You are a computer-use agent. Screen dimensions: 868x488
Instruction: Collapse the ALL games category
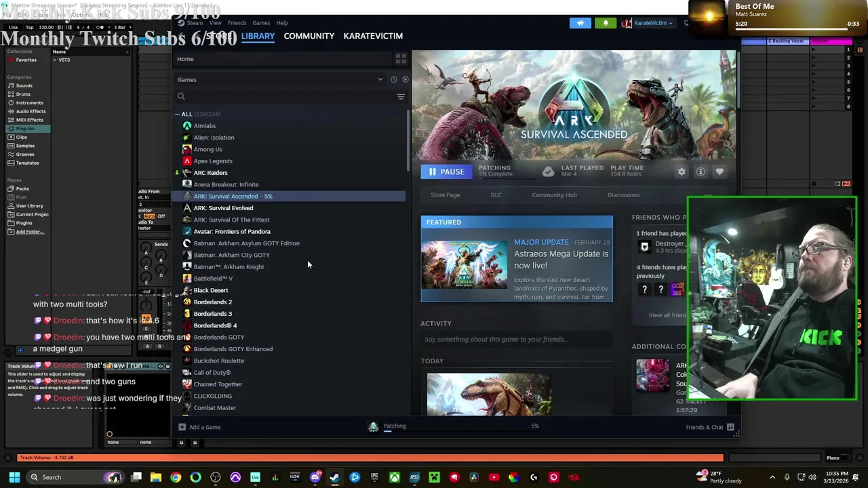177,114
